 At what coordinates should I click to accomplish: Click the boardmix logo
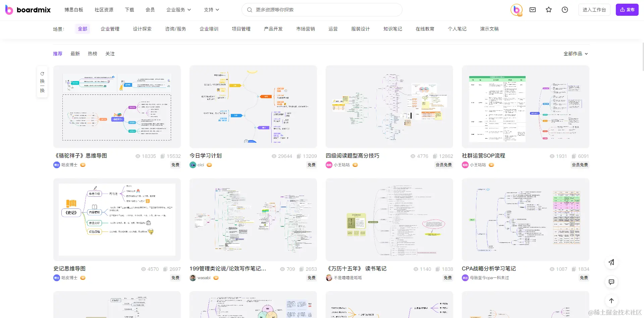pyautogui.click(x=28, y=10)
